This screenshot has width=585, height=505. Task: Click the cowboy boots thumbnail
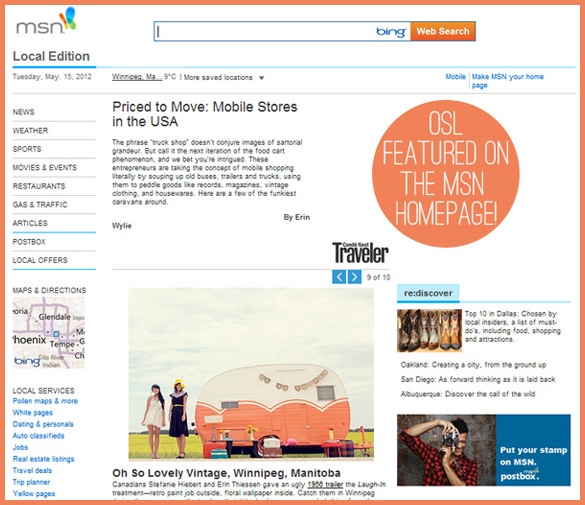pos(429,330)
